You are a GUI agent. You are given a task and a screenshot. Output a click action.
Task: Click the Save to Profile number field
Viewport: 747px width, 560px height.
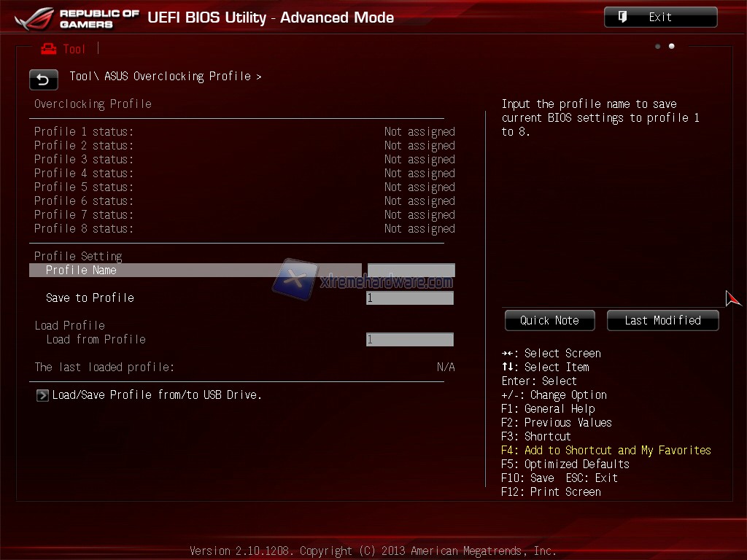pyautogui.click(x=409, y=298)
